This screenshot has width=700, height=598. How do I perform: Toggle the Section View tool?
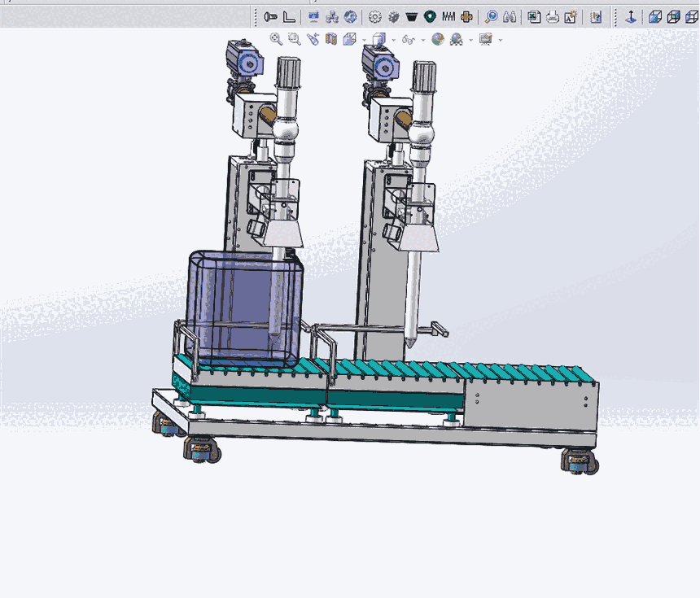(x=331, y=38)
